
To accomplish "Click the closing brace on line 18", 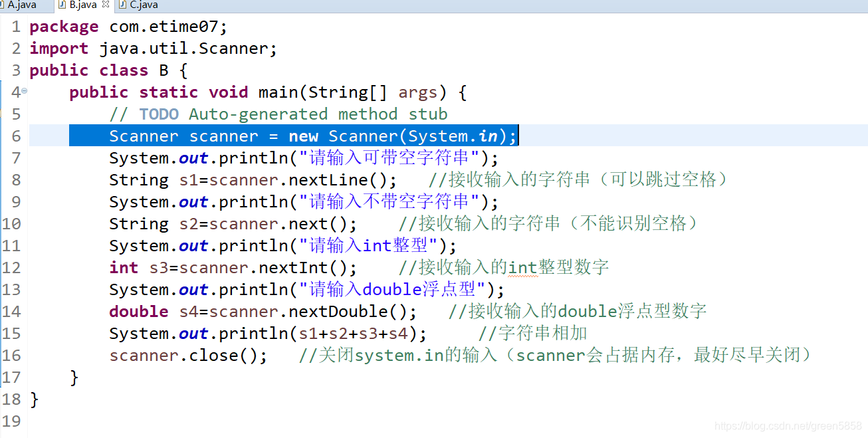I will (34, 399).
